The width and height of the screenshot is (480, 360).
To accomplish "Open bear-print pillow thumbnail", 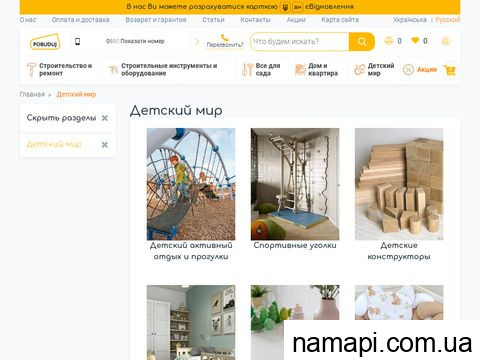I will pos(399,302).
